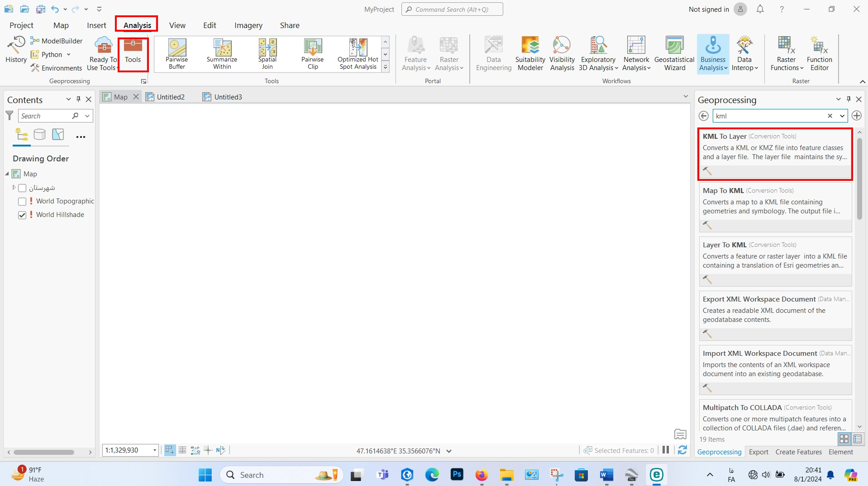Open Data Engineering view
This screenshot has height=486, width=868.
[x=494, y=53]
